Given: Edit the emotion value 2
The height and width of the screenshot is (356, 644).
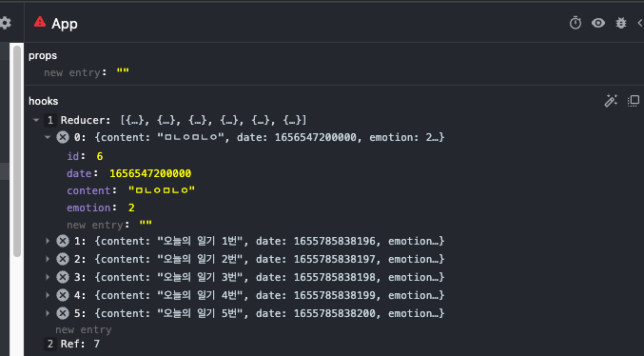Looking at the screenshot, I should (x=131, y=208).
